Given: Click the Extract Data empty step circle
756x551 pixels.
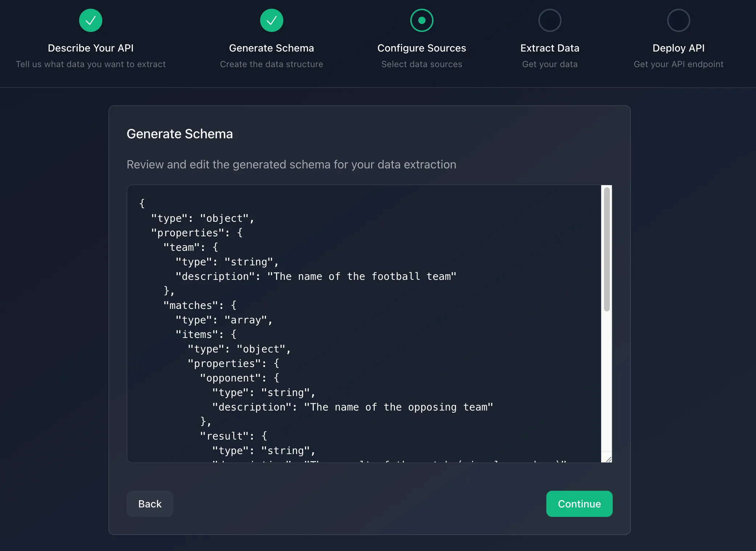Looking at the screenshot, I should [x=550, y=20].
